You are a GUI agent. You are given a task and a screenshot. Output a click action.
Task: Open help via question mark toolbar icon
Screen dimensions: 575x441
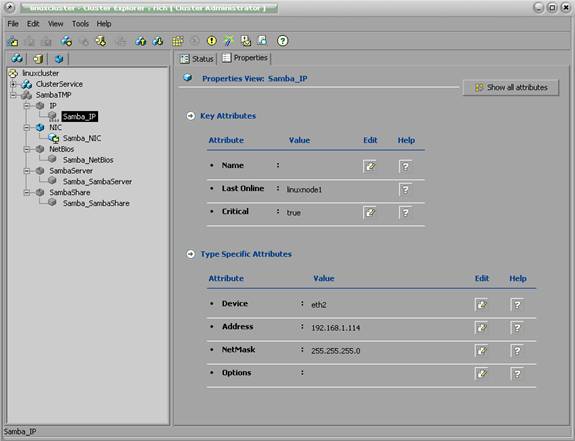282,41
